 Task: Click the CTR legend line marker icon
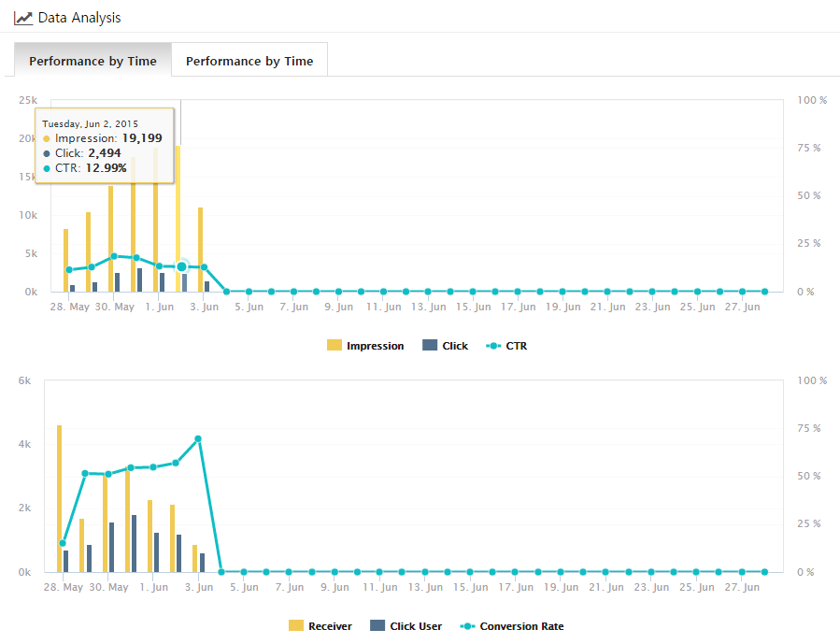(494, 346)
